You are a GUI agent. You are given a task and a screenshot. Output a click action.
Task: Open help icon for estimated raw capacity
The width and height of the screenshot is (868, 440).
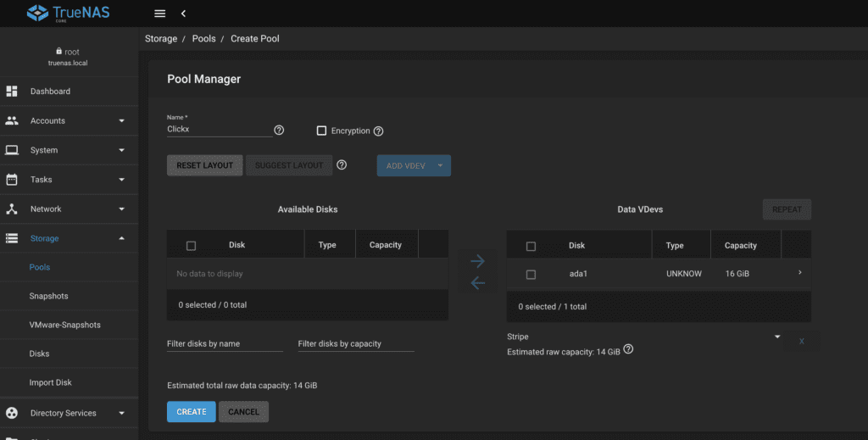point(628,349)
